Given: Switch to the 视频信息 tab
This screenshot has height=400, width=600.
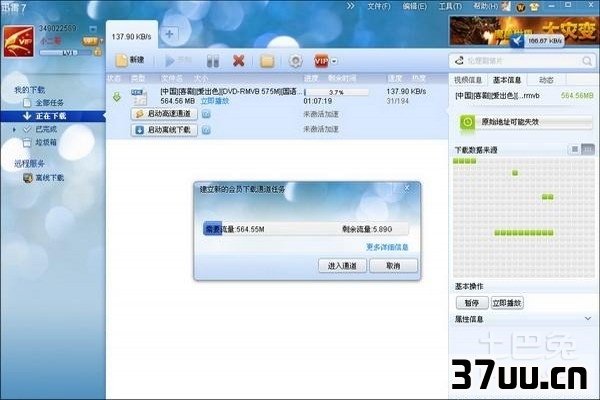Looking at the screenshot, I should pyautogui.click(x=468, y=80).
